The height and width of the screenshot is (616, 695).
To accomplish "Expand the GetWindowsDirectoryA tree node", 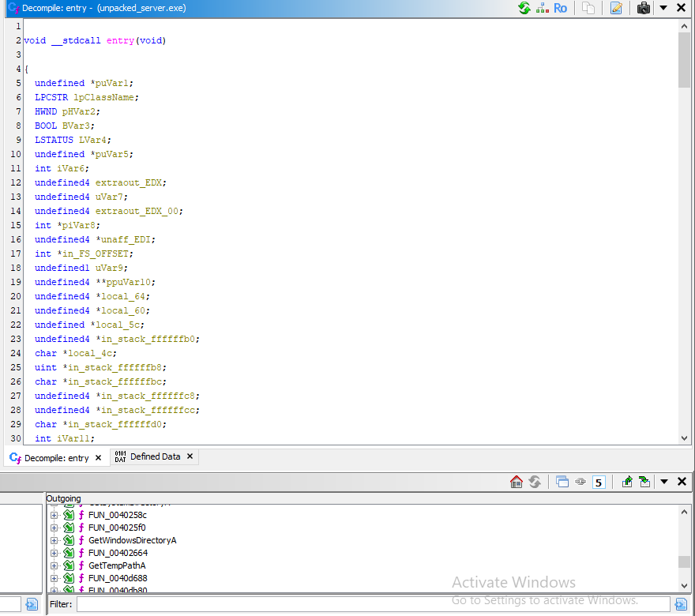I will click(x=54, y=540).
